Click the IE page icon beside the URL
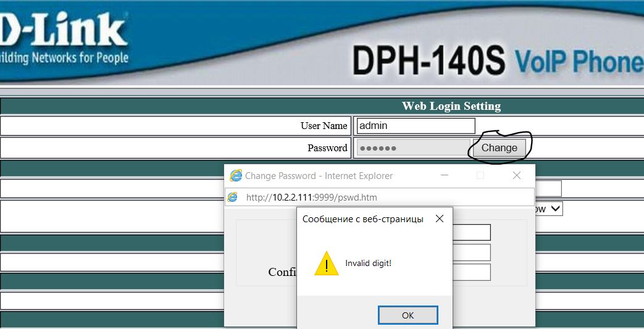 tap(232, 198)
